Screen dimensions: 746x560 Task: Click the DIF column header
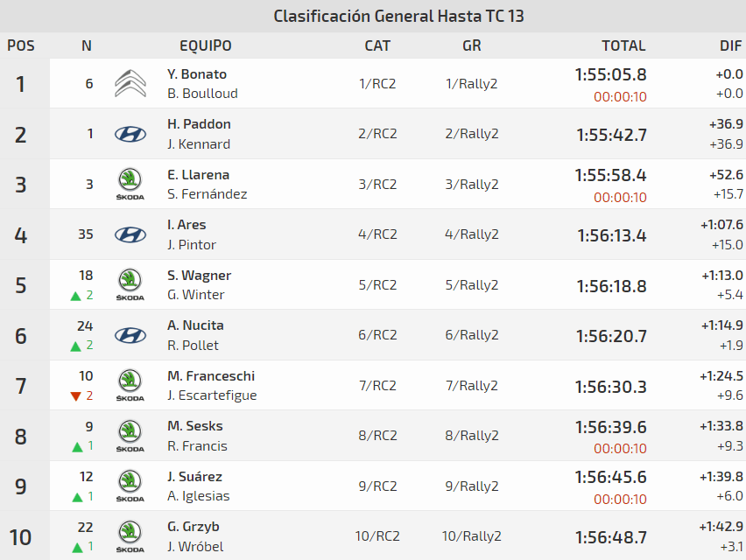click(731, 45)
